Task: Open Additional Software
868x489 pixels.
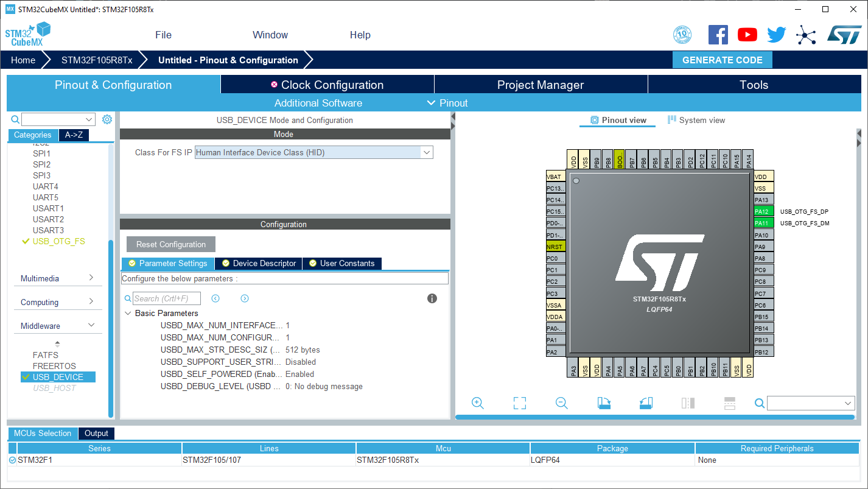Action: pos(318,103)
